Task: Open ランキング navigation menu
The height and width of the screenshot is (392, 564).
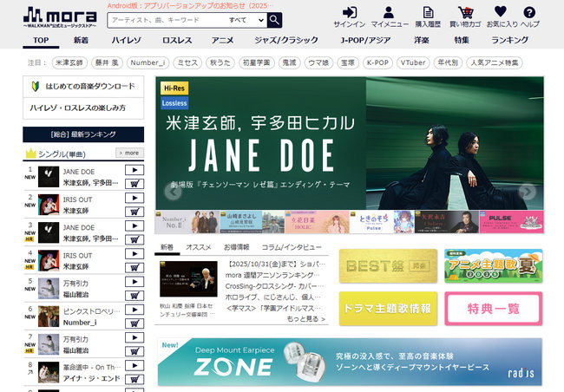Action: (x=510, y=40)
